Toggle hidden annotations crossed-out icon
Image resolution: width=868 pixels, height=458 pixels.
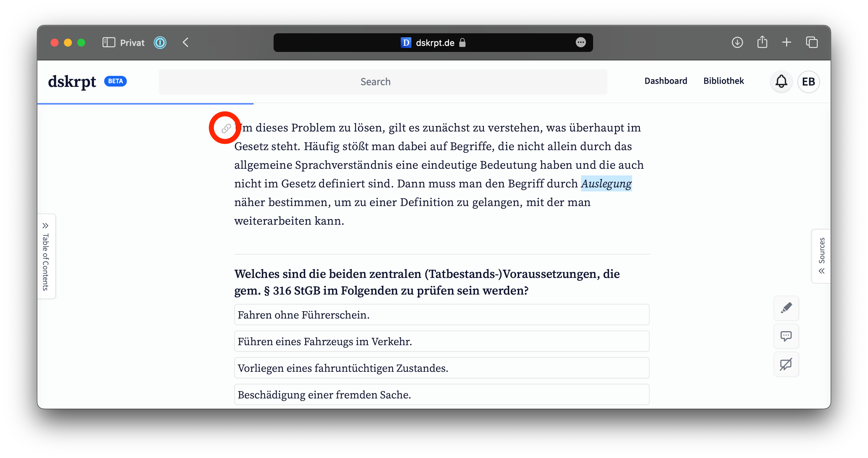point(786,364)
